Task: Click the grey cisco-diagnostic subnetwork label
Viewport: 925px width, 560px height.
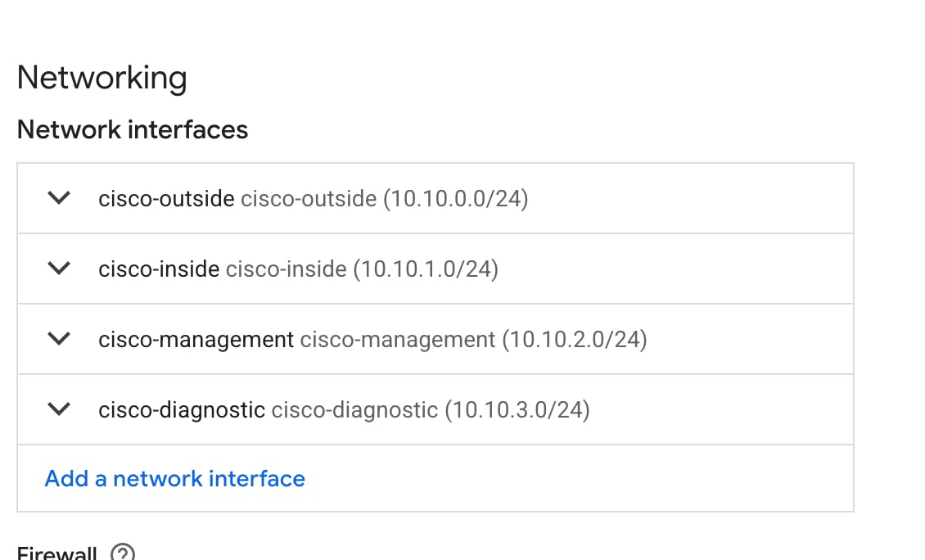Action: pos(354,409)
